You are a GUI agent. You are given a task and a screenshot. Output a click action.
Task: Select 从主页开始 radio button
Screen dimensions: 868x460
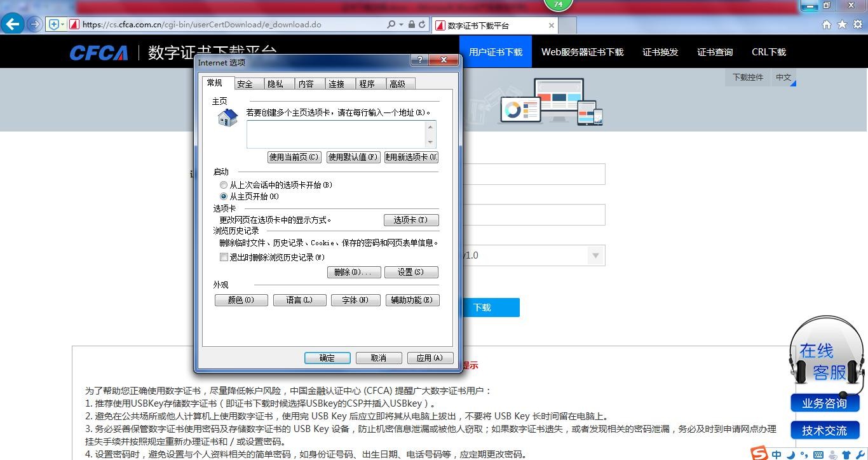224,196
